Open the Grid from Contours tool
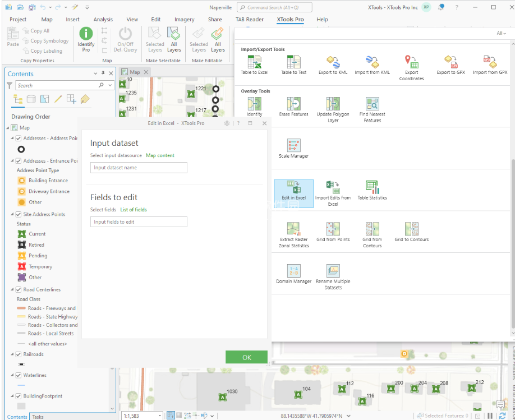 point(372,235)
